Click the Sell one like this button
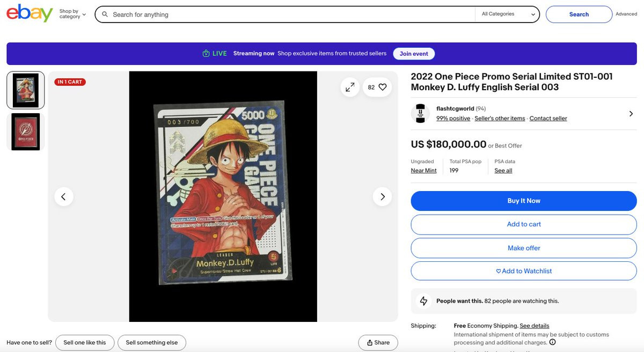This screenshot has height=352, width=644. point(85,342)
